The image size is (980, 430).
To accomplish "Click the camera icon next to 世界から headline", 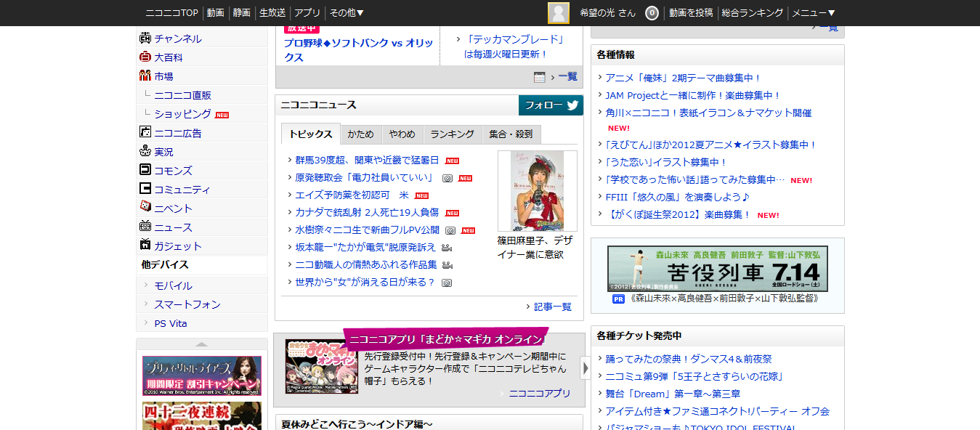I will (x=447, y=283).
